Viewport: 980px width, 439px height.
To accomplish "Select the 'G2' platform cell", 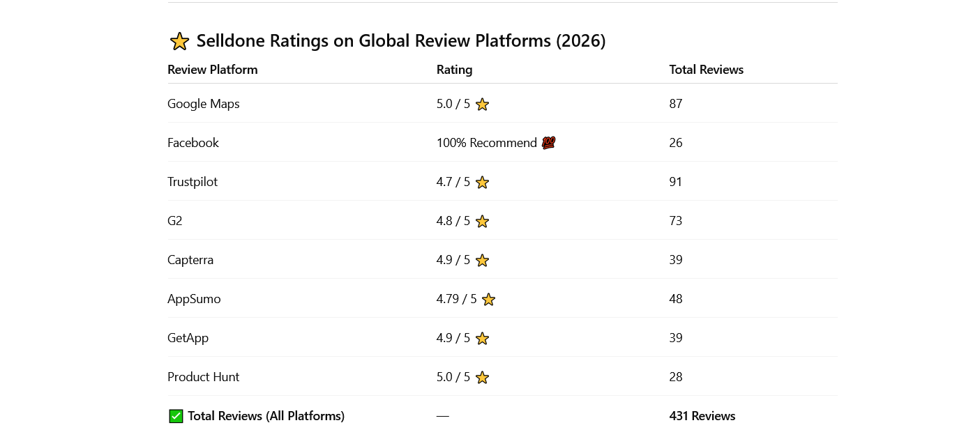I will tap(175, 221).
